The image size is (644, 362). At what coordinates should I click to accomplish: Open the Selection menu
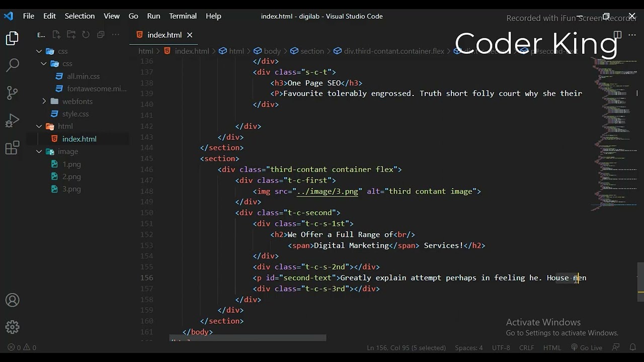coord(79,16)
